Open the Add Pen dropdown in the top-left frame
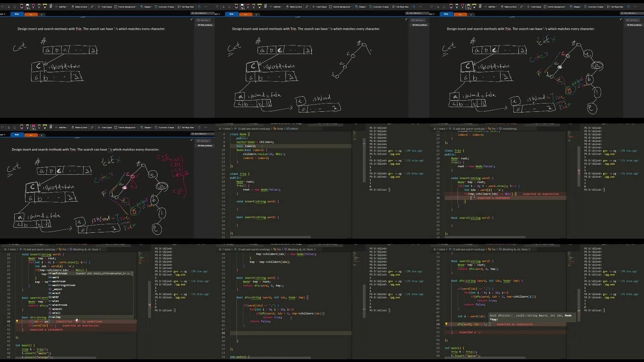The width and height of the screenshot is (644, 362). click(63, 7)
